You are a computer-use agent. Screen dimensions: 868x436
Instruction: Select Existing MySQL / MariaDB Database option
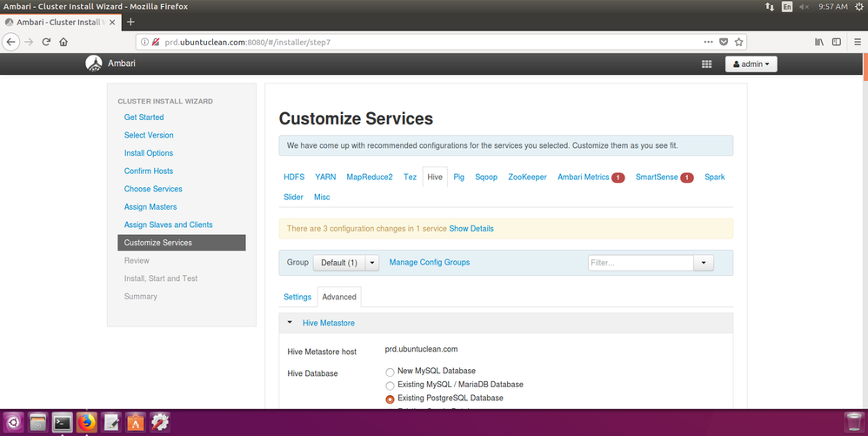pos(390,386)
